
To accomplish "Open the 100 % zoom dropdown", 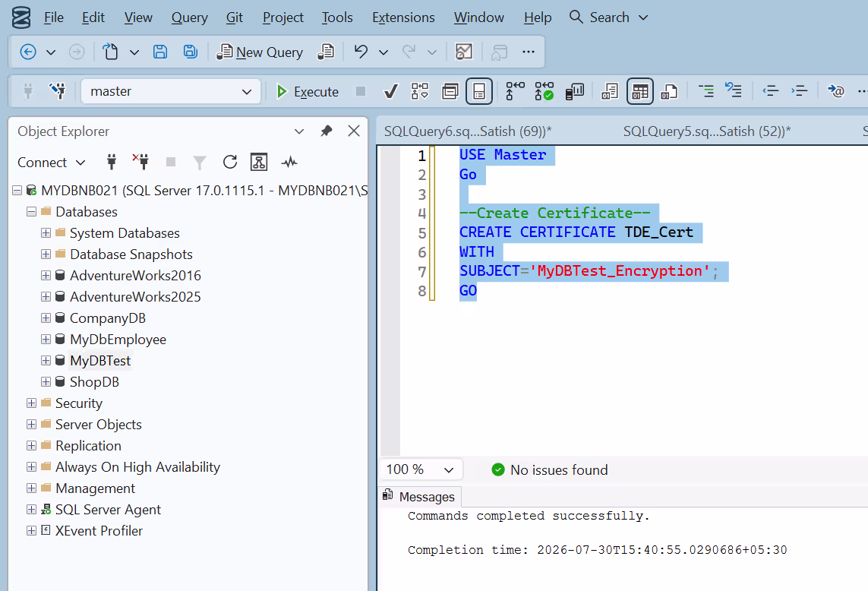I will (x=449, y=470).
